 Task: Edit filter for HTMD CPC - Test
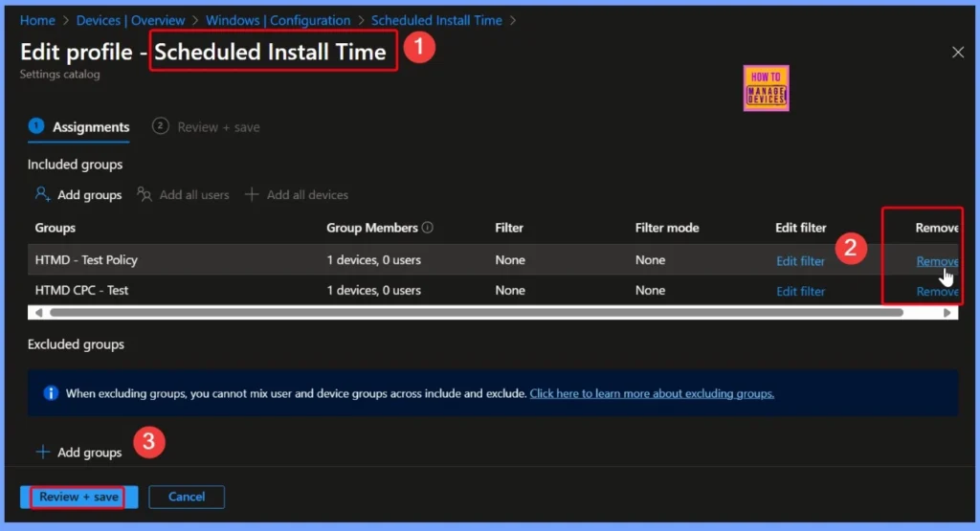coord(800,291)
